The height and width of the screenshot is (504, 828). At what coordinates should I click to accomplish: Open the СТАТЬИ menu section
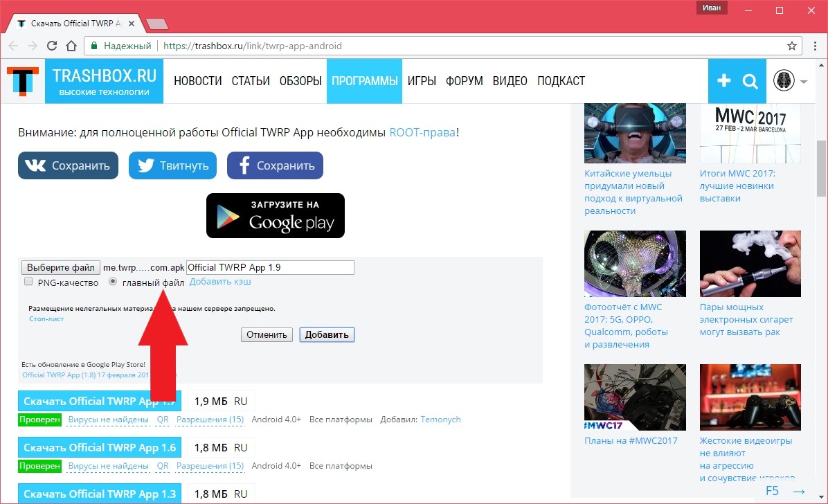pos(251,81)
